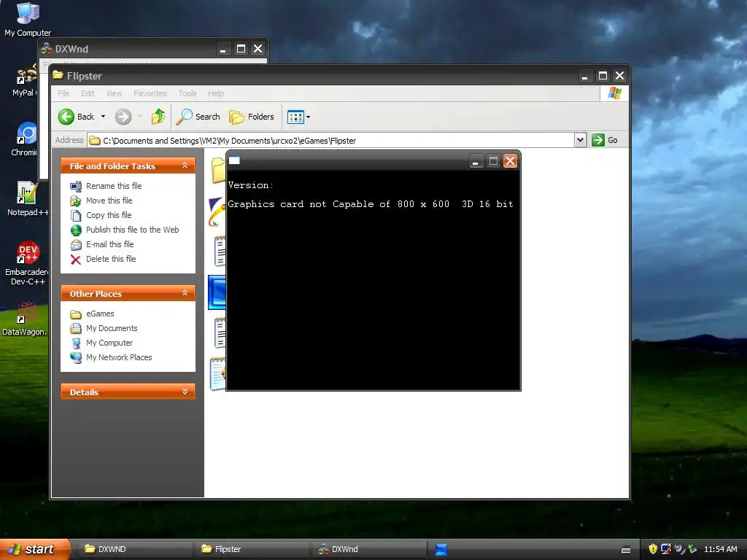Open the Favorites menu
Image resolution: width=747 pixels, height=560 pixels.
click(150, 93)
